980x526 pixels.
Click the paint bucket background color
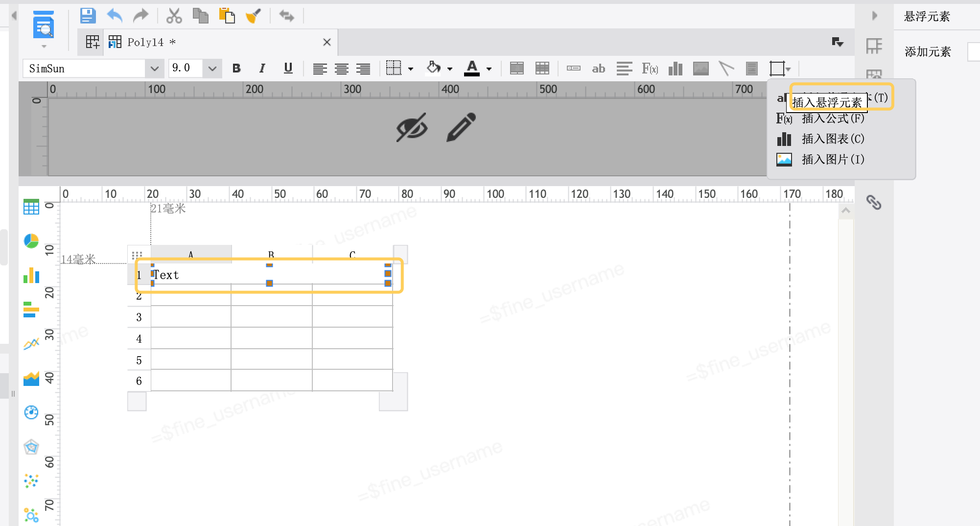pos(433,68)
